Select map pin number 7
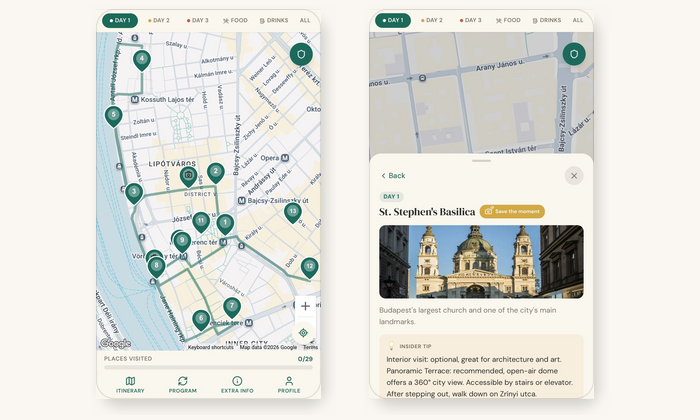Screen dimensions: 700x420 pyautogui.click(x=232, y=307)
